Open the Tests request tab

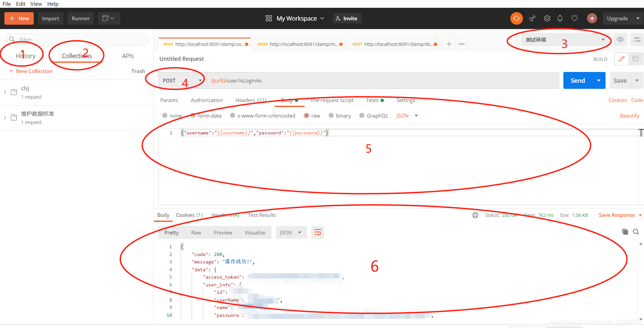[x=375, y=100]
